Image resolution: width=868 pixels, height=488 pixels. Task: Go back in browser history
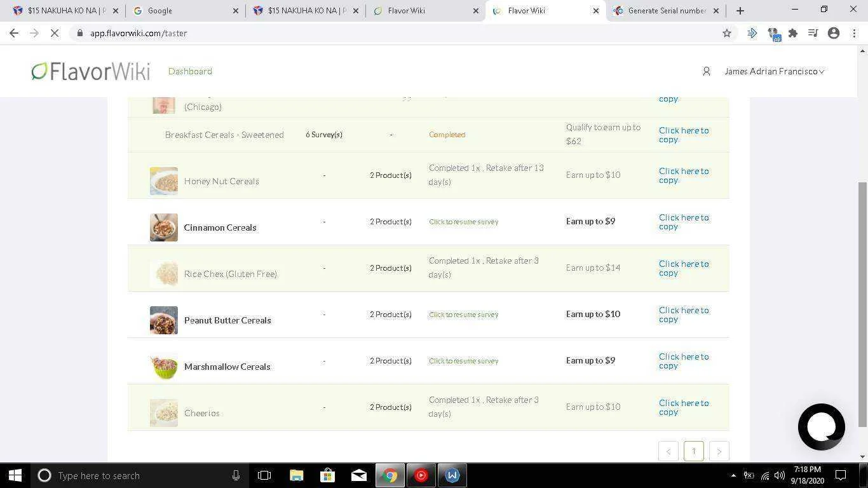(14, 33)
